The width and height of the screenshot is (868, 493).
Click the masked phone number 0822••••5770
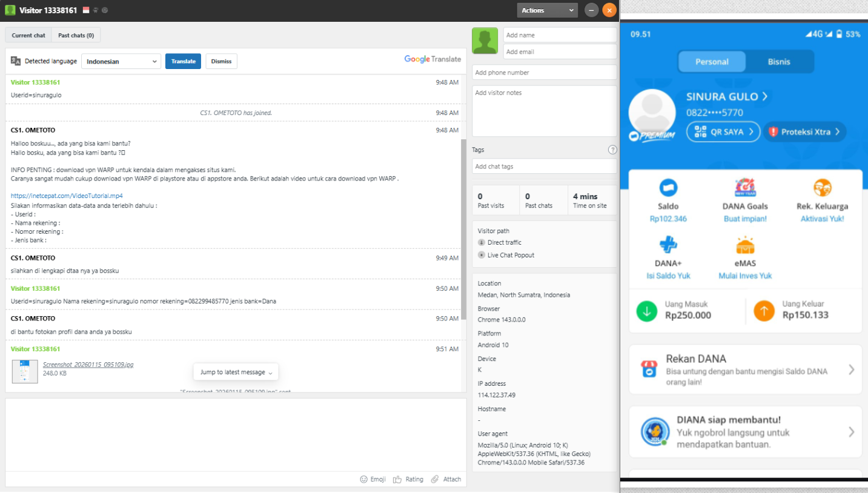[x=715, y=113]
